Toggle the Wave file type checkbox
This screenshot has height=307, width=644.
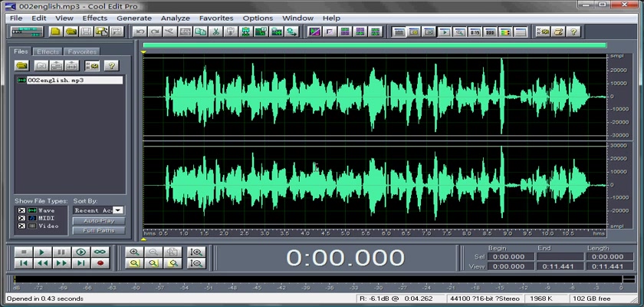(x=21, y=210)
